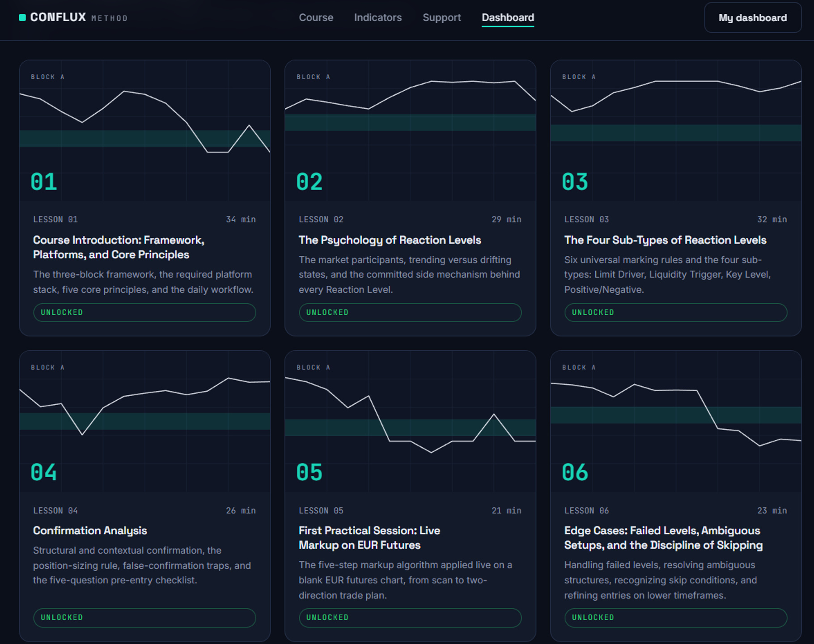This screenshot has width=814, height=644.
Task: Open the Lesson 04 chart thumbnail
Action: pyautogui.click(x=145, y=421)
